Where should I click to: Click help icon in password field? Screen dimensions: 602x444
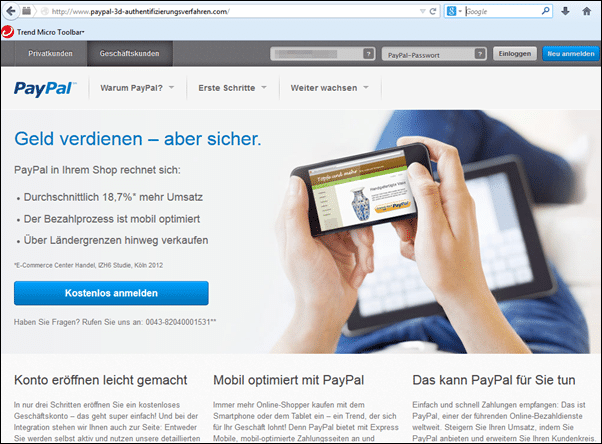point(480,54)
